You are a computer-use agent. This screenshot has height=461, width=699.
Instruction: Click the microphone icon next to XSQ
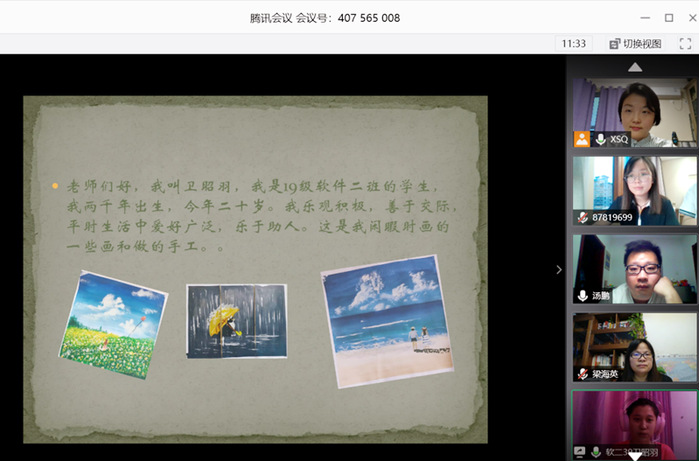click(x=600, y=139)
